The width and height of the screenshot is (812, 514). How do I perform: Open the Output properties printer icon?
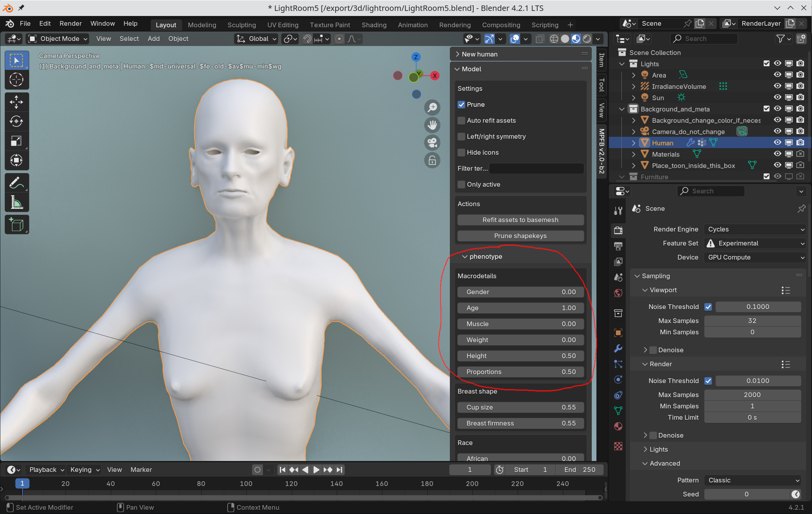click(x=618, y=246)
